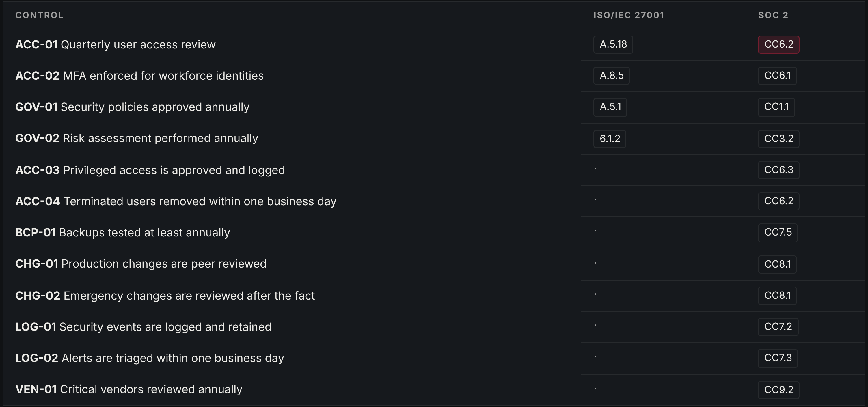Select the ACC-01 Quarterly user access review row
This screenshot has height=407, width=868.
[434, 44]
